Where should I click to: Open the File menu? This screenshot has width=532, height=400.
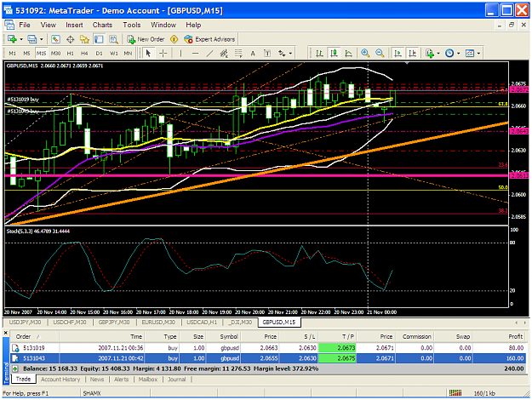click(x=25, y=25)
